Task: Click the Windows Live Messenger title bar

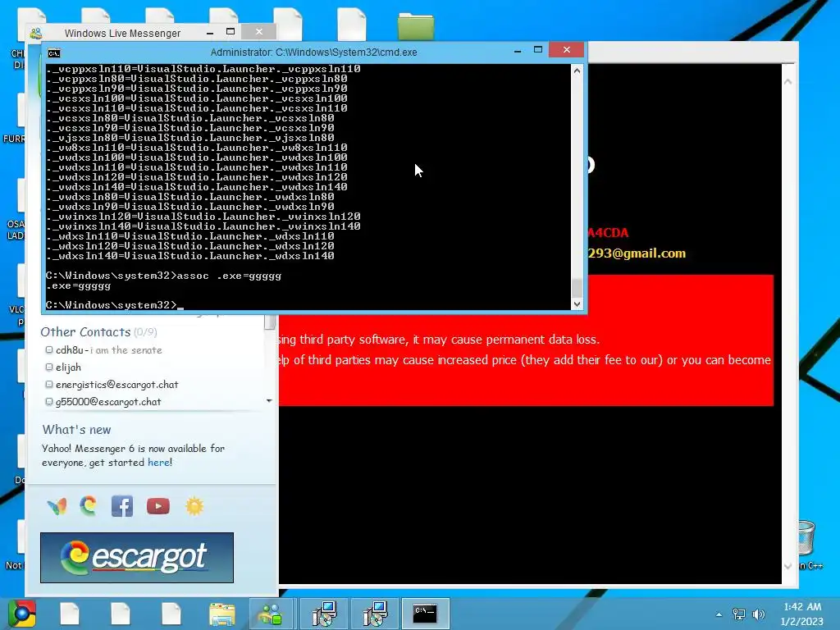Action: (123, 33)
